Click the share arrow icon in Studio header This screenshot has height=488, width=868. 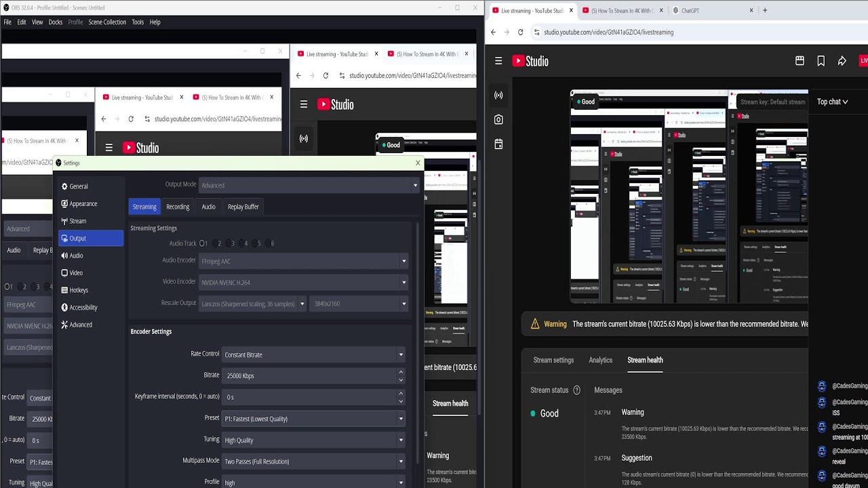842,61
